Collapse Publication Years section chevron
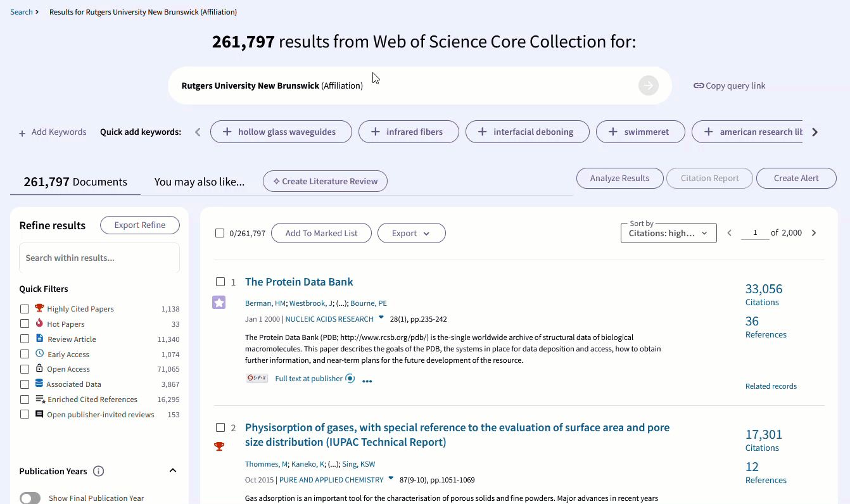Viewport: 850px width, 504px height. point(173,470)
